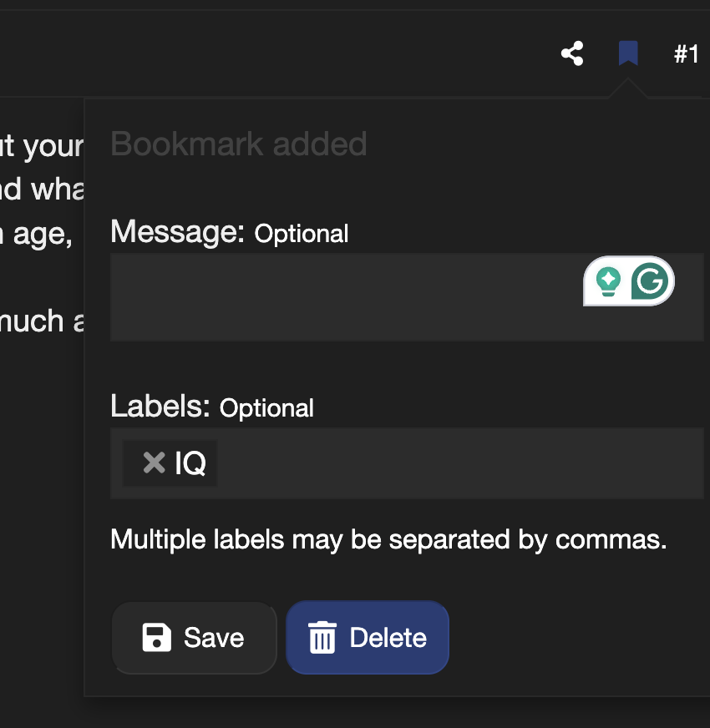This screenshot has width=710, height=728.
Task: Click the share post icon
Action: pyautogui.click(x=572, y=55)
